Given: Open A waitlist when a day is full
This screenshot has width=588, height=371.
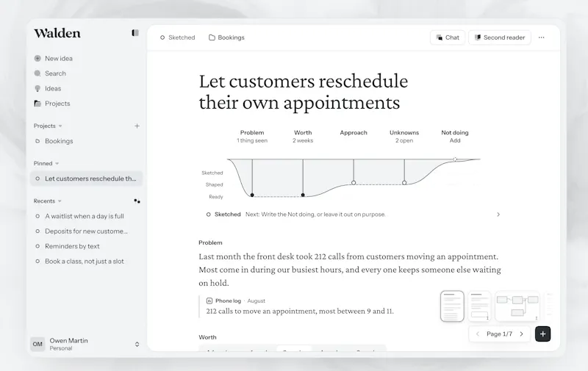Looking at the screenshot, I should (85, 216).
